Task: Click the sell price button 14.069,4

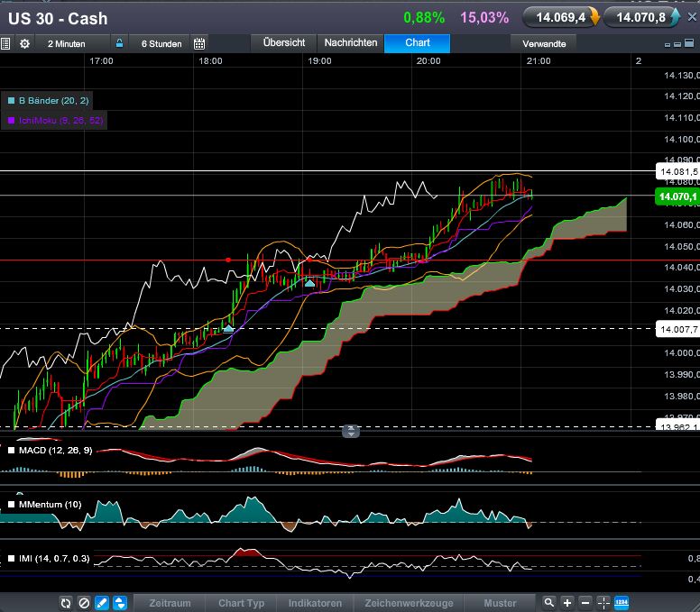Action: [x=561, y=17]
